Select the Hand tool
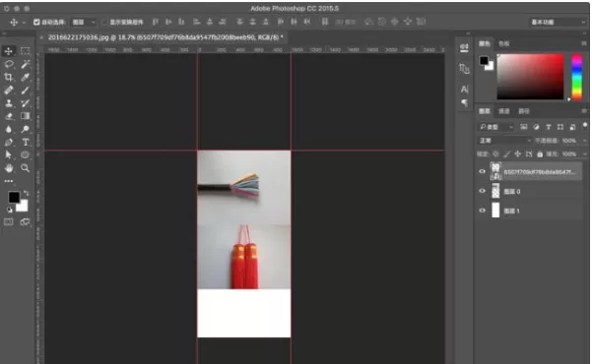 click(9, 168)
